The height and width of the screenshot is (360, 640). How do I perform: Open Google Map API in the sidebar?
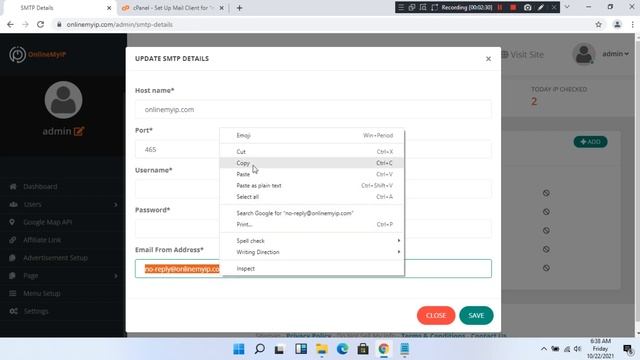[47, 222]
